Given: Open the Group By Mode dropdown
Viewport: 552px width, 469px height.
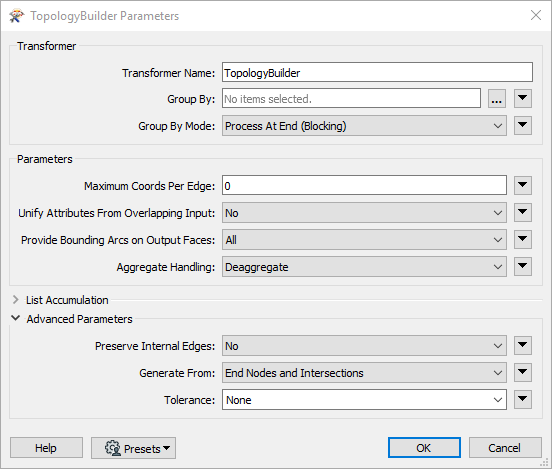Looking at the screenshot, I should tap(364, 126).
